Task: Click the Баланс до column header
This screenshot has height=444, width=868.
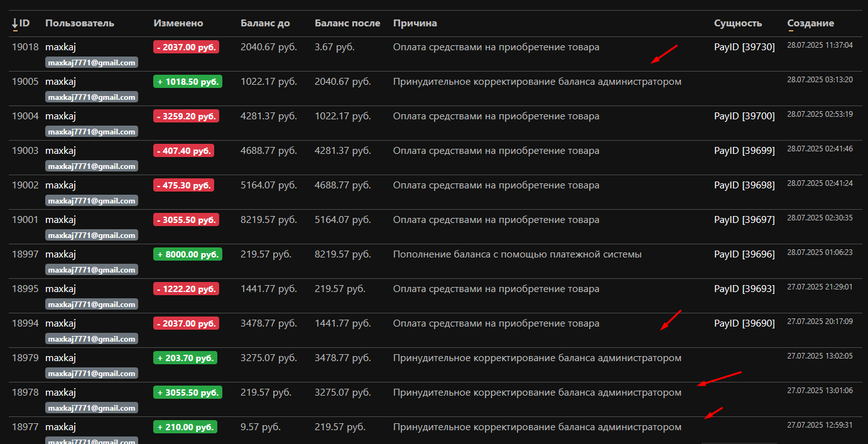Action: click(x=265, y=23)
